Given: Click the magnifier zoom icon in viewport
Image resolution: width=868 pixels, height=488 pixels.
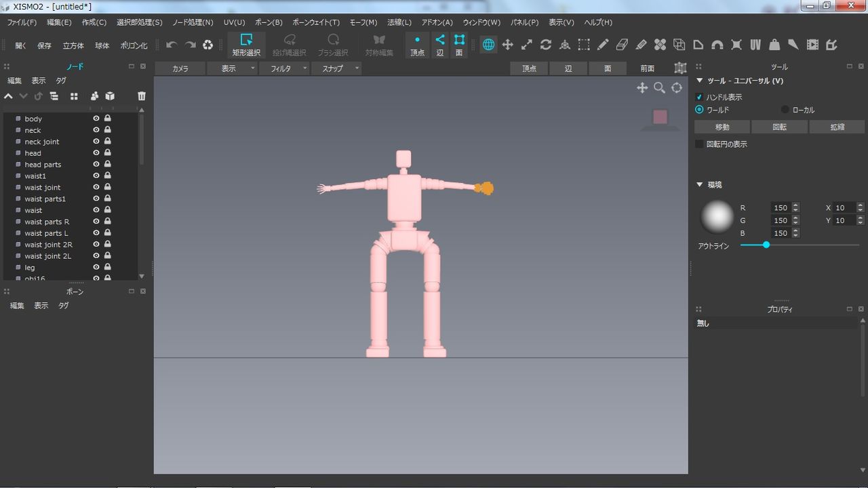Looking at the screenshot, I should tap(659, 88).
